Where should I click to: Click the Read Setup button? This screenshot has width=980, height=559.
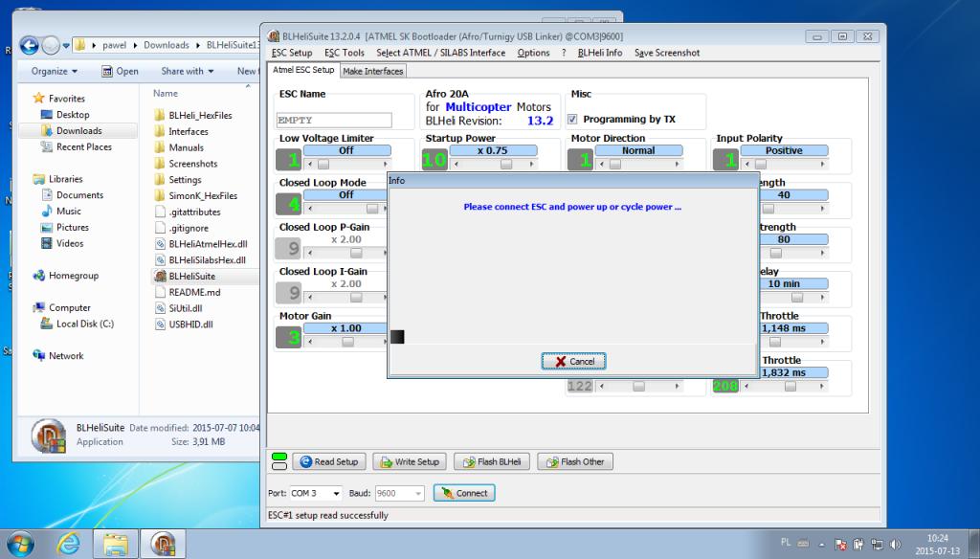329,461
